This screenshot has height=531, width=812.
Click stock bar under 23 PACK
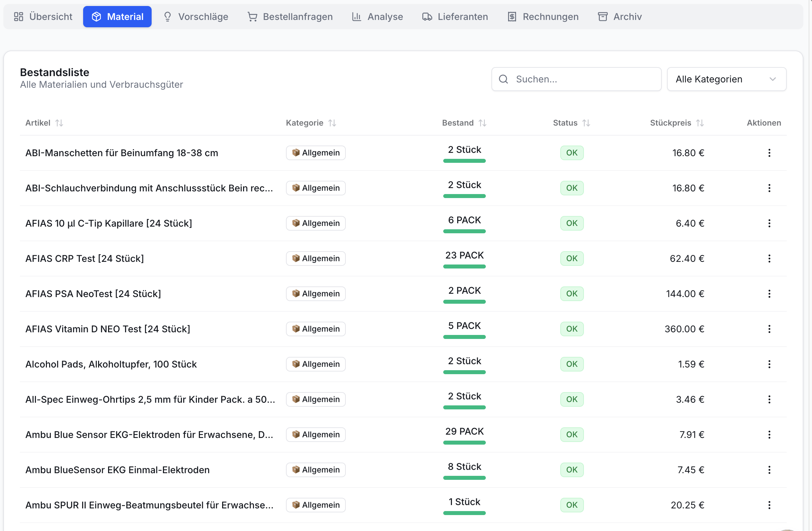coord(464,267)
